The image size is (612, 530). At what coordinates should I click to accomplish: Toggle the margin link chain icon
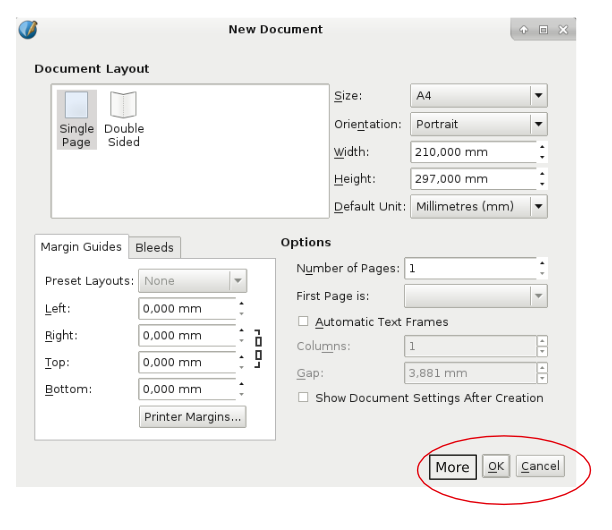(258, 348)
